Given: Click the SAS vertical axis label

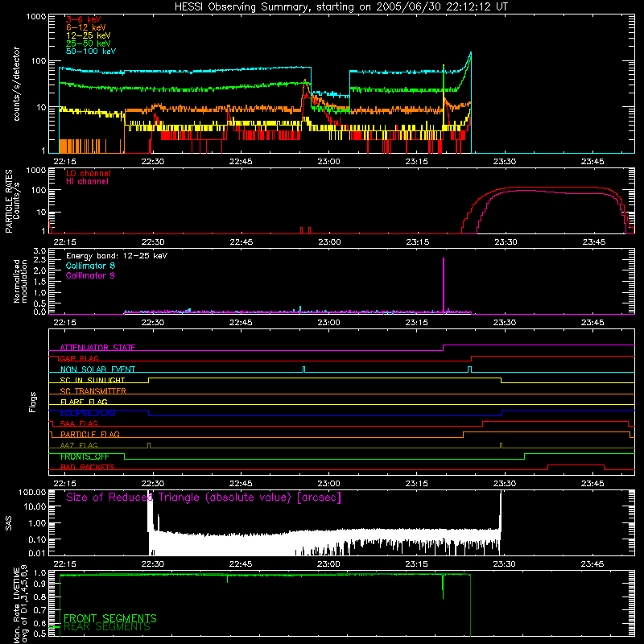Looking at the screenshot, I should [9, 522].
